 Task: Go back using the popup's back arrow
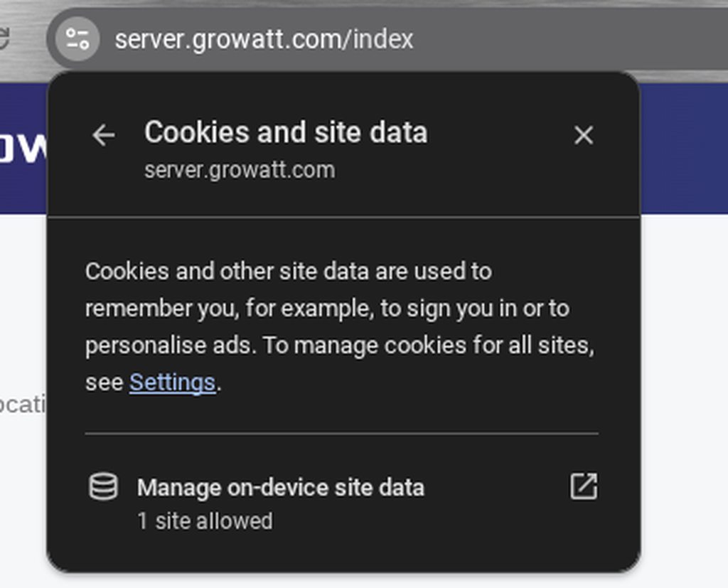104,135
